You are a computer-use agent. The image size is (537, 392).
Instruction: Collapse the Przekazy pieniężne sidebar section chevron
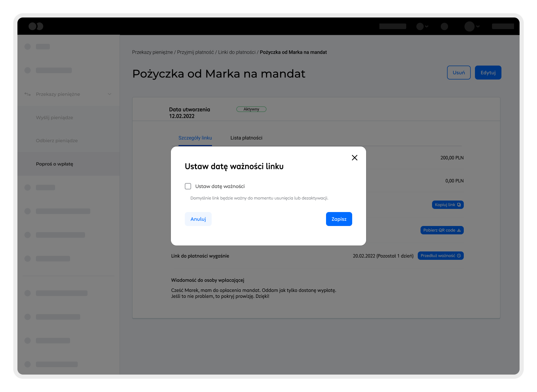pyautogui.click(x=109, y=94)
